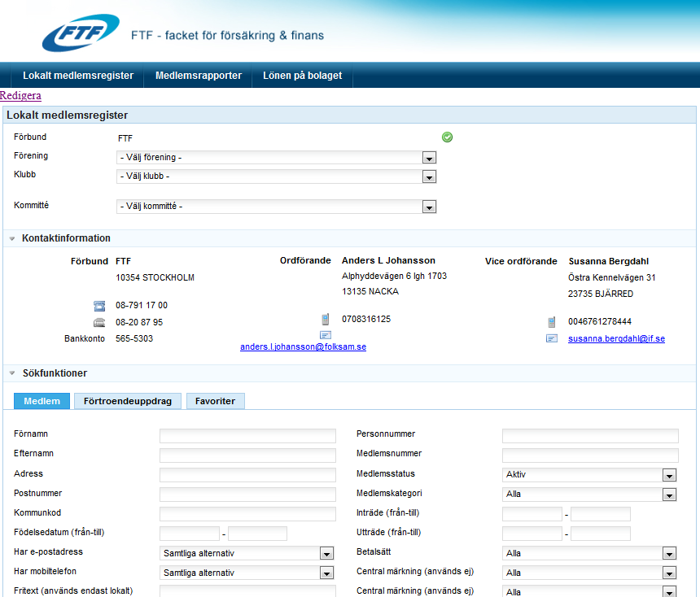Click the FTF logo
Screen dimensions: 700x597
[81, 33]
